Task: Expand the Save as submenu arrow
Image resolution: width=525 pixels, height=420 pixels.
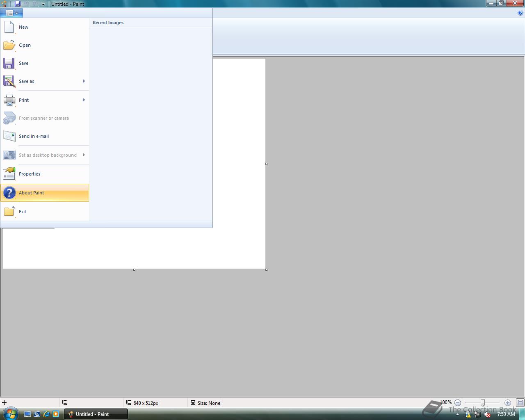Action: point(84,81)
